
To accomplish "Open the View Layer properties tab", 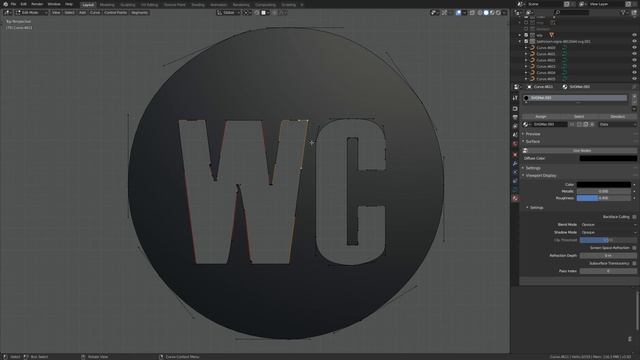I will coord(515,126).
